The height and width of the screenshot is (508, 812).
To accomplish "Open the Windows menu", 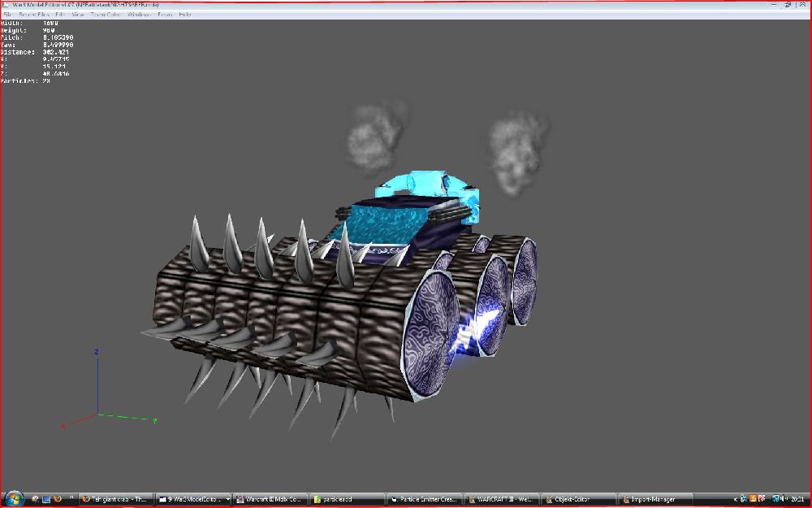I will (x=140, y=15).
